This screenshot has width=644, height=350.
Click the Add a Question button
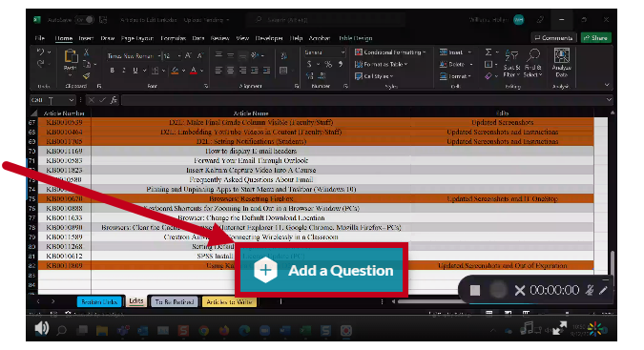(322, 271)
